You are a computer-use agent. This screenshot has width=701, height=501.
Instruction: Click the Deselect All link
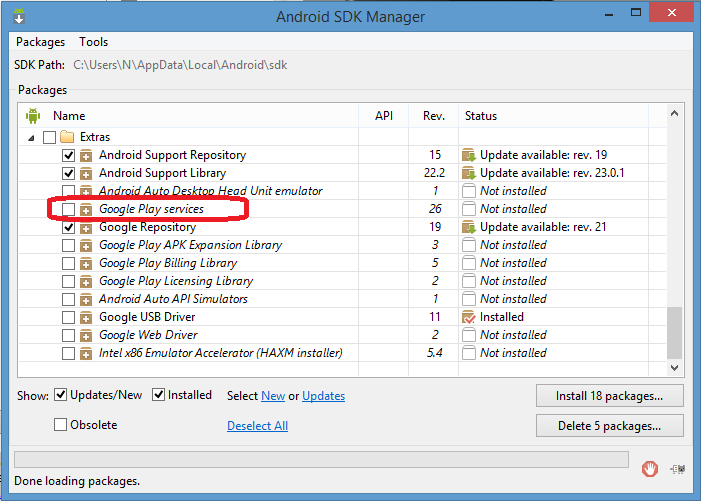(257, 426)
